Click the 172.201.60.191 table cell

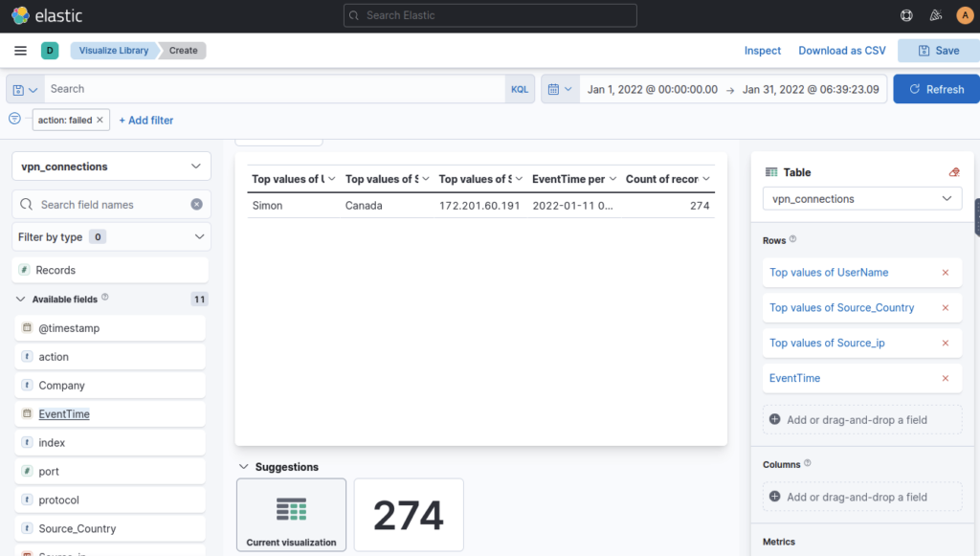[x=479, y=206]
